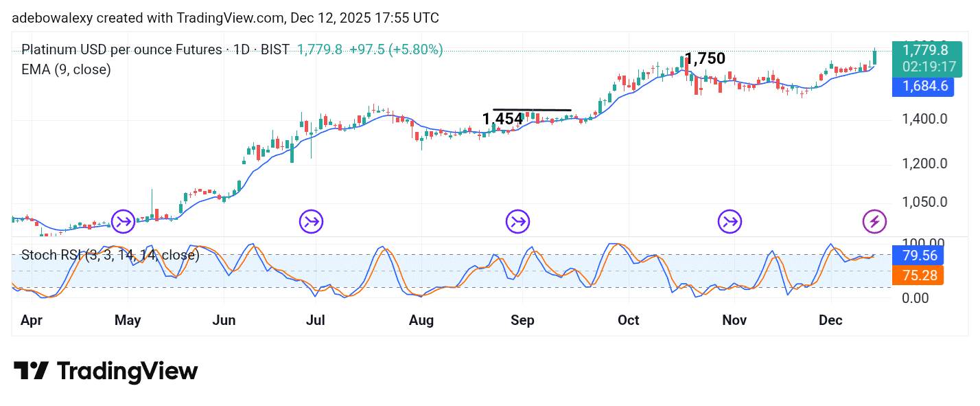The image size is (980, 406).
Task: Click the blue EMA value badge 1,684.6
Action: click(x=923, y=86)
